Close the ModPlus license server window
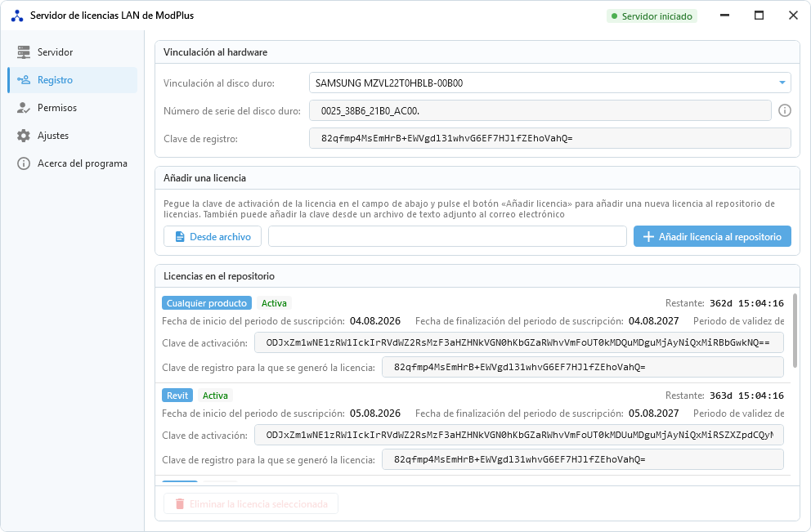This screenshot has width=811, height=532. coord(793,16)
